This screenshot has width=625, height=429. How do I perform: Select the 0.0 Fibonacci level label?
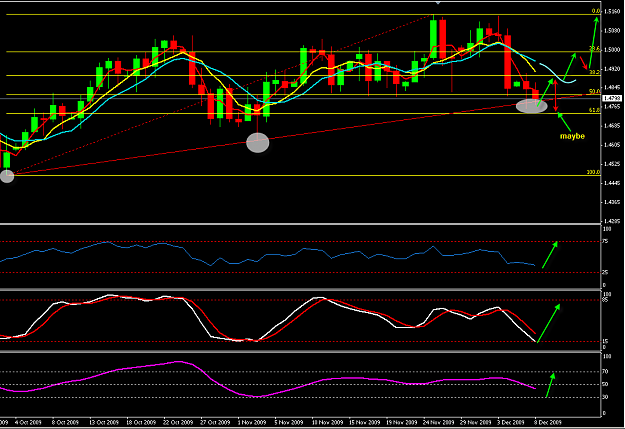tap(596, 11)
